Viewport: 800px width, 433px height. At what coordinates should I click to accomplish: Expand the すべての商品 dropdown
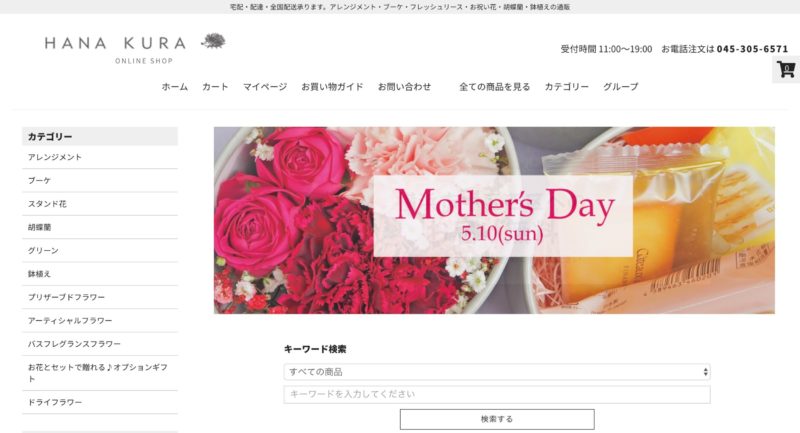pos(497,372)
